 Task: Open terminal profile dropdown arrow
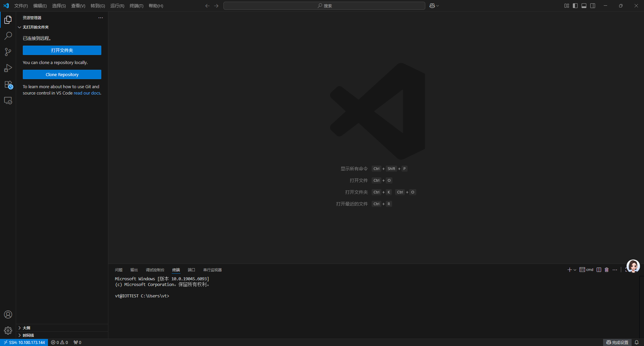pyautogui.click(x=574, y=270)
